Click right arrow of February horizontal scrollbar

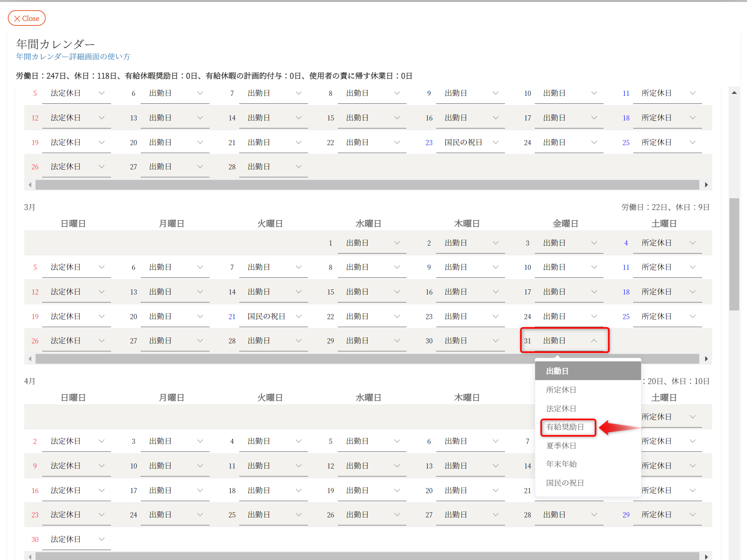point(706,185)
